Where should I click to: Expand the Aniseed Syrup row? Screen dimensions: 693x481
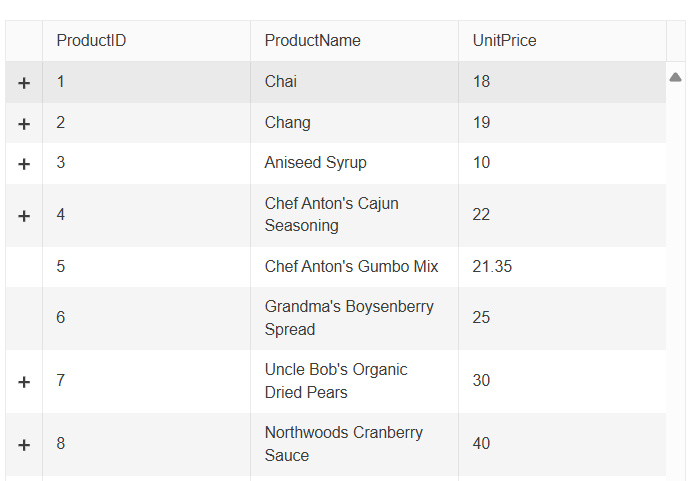click(x=24, y=164)
